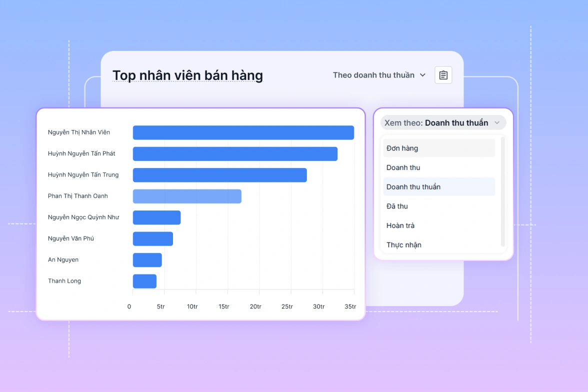Screen dimensions: 588x392
Task: Click the clipboard report icon
Action: tap(443, 75)
